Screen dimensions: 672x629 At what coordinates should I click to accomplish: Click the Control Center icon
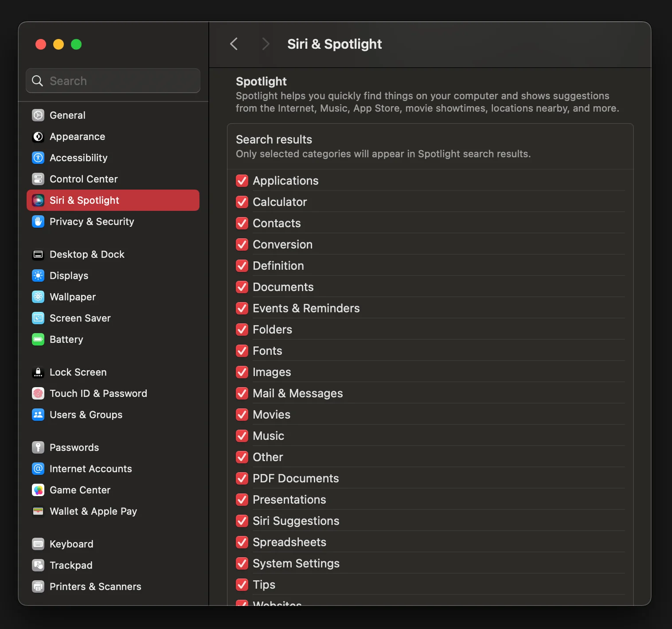pos(38,179)
